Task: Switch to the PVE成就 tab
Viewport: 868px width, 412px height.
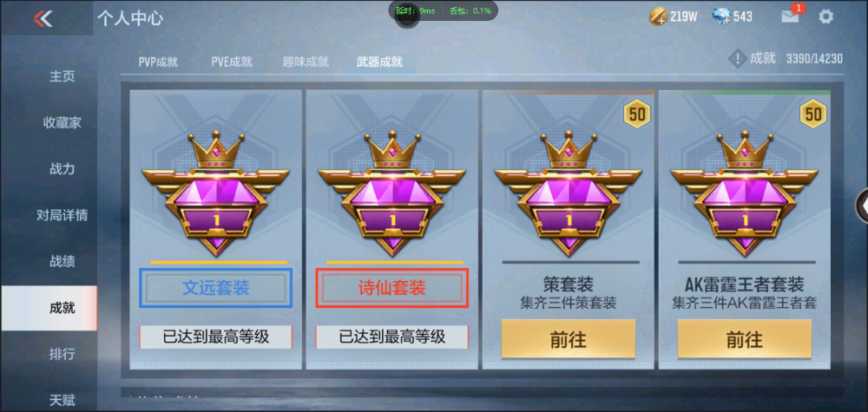Action: click(x=232, y=62)
